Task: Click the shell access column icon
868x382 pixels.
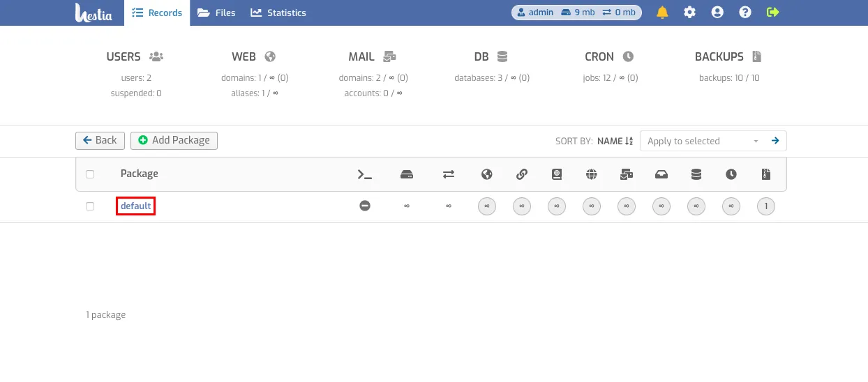Action: 365,174
